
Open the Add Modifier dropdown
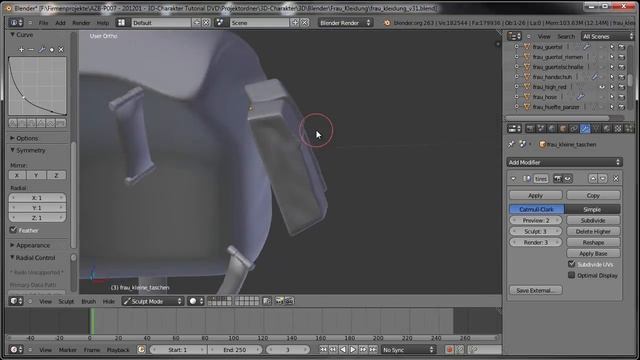(564, 162)
